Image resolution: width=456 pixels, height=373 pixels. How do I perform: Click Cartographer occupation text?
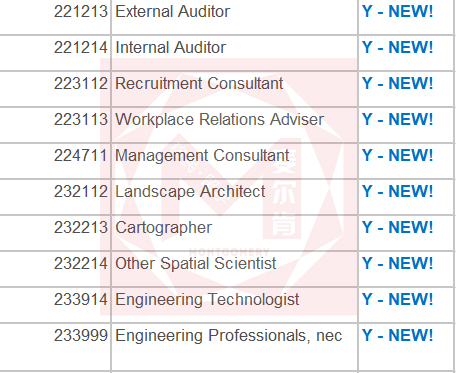tap(163, 228)
